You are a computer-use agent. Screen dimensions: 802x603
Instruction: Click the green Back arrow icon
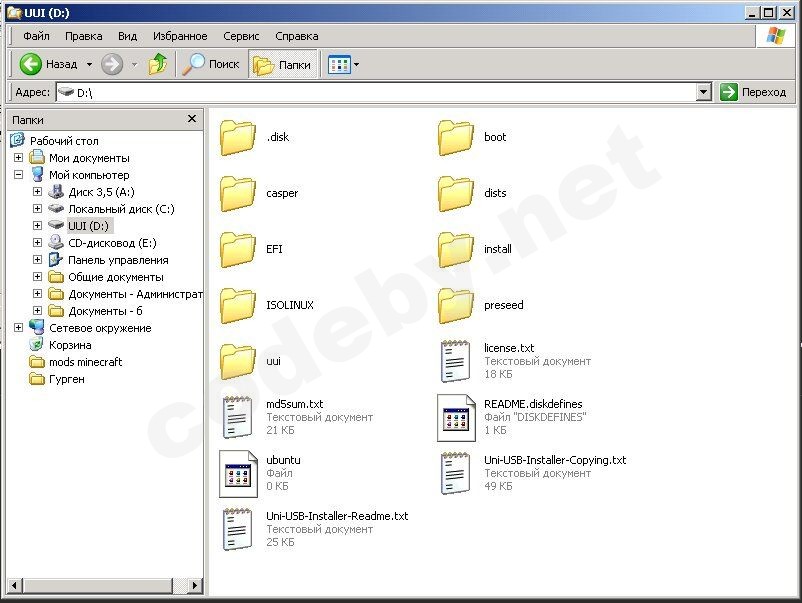[x=31, y=64]
